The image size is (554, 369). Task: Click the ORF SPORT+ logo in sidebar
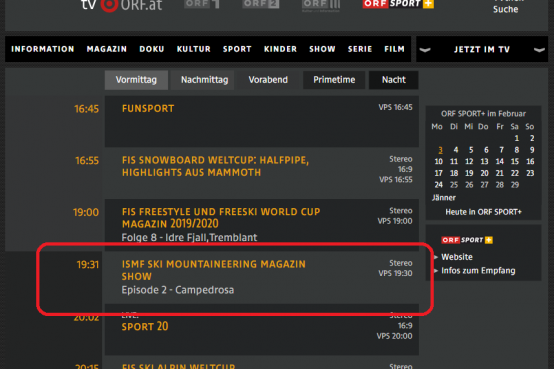tap(467, 240)
